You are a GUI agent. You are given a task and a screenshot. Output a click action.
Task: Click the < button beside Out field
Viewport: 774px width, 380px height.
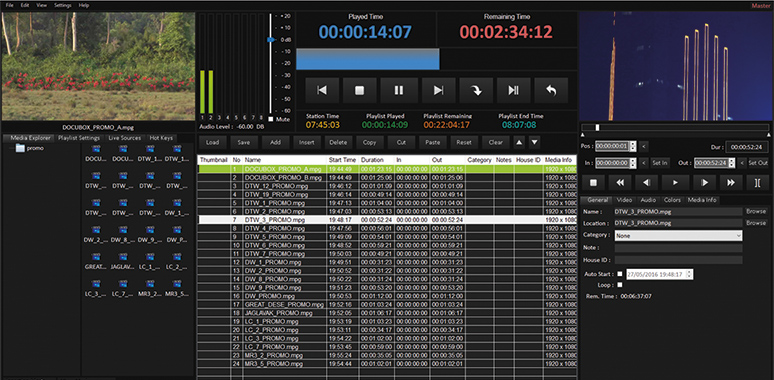[x=742, y=163]
